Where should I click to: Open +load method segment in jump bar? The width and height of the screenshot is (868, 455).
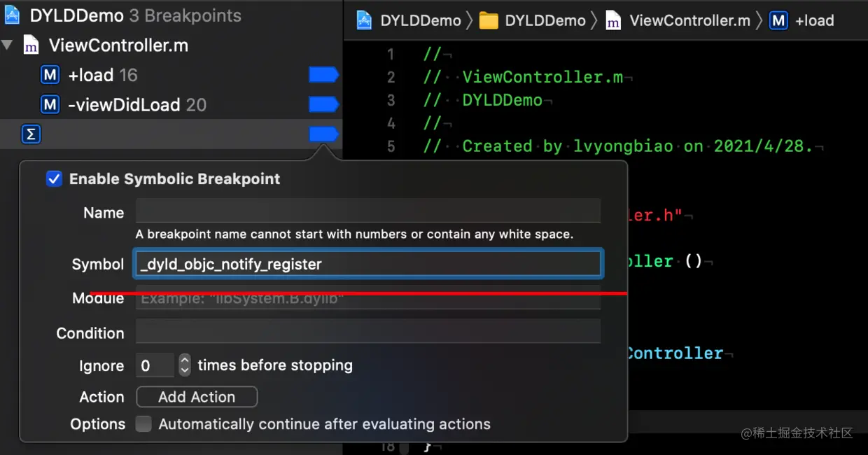coord(814,20)
